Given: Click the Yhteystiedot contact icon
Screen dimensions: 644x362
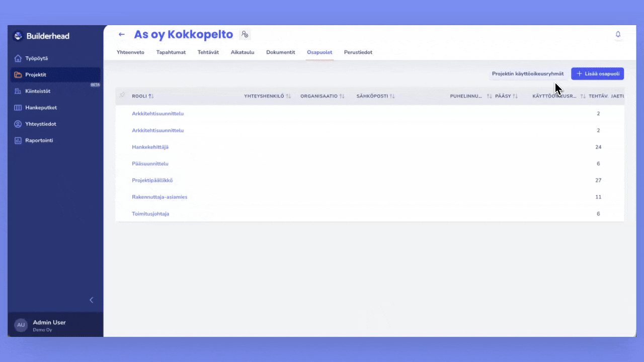Looking at the screenshot, I should tap(18, 124).
